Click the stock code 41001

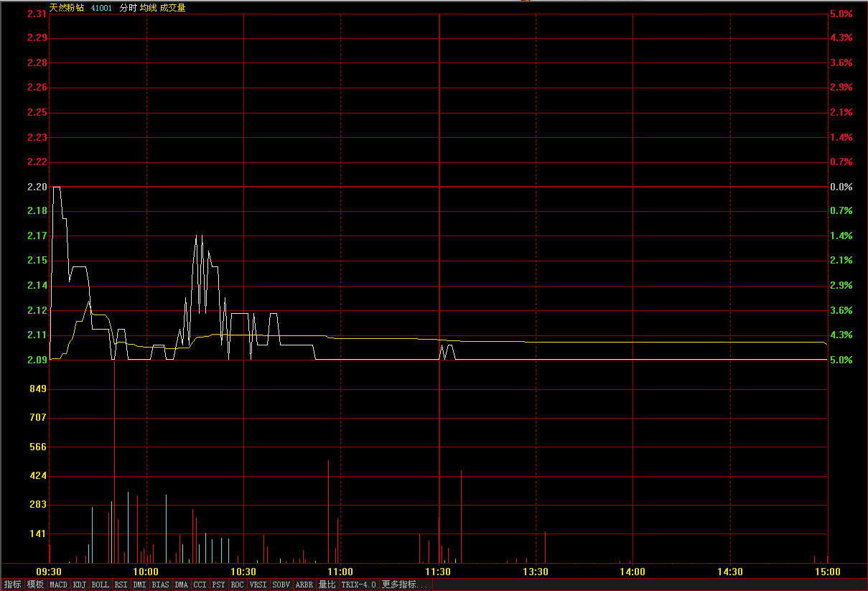[102, 8]
